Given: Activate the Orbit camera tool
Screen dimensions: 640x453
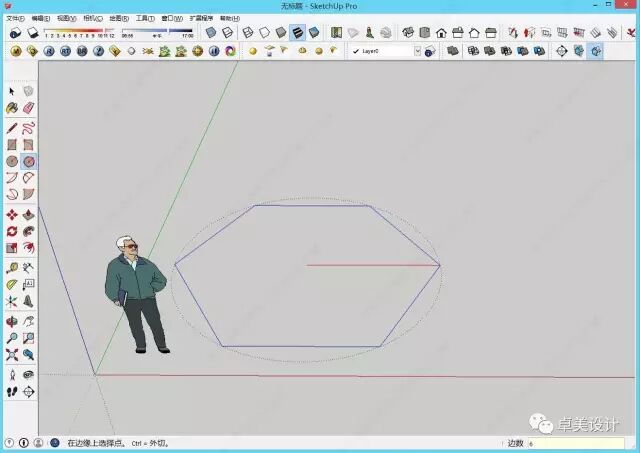Looking at the screenshot, I should 12,322.
